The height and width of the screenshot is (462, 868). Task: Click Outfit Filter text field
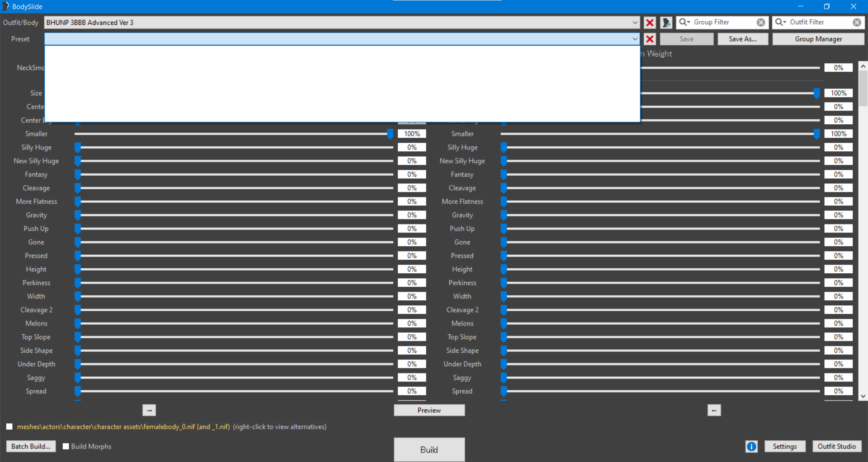pos(819,22)
